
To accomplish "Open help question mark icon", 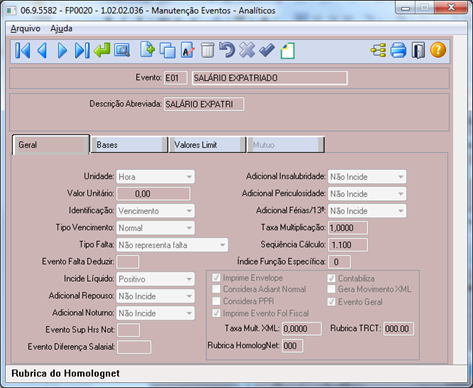I will point(438,50).
